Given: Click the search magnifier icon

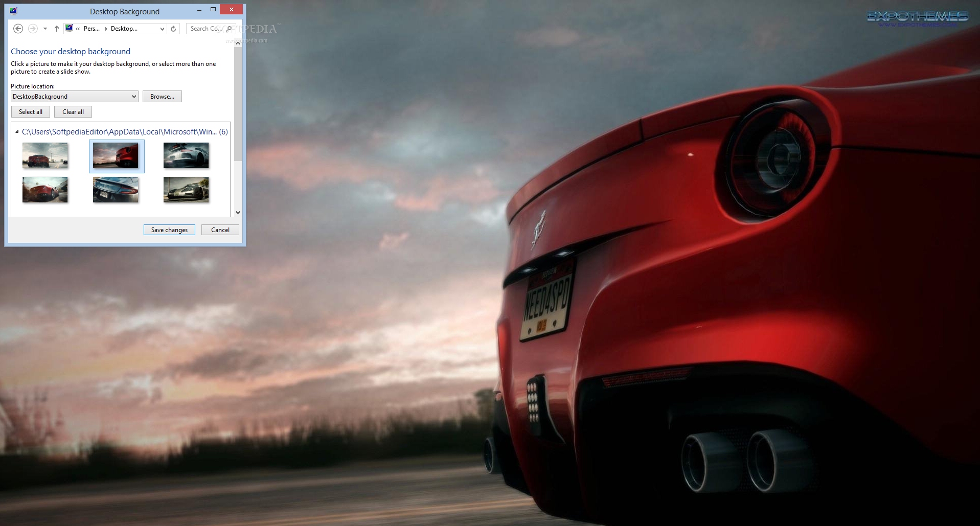Looking at the screenshot, I should (x=229, y=29).
